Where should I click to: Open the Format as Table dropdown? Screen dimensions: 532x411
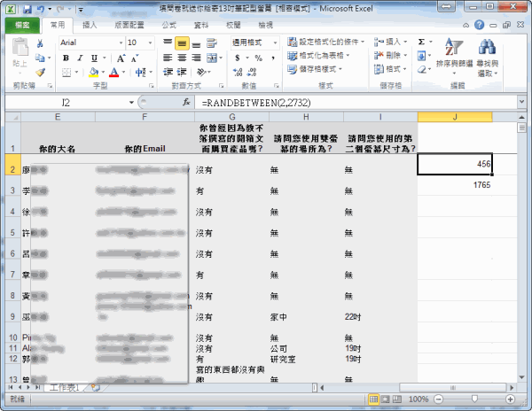318,55
